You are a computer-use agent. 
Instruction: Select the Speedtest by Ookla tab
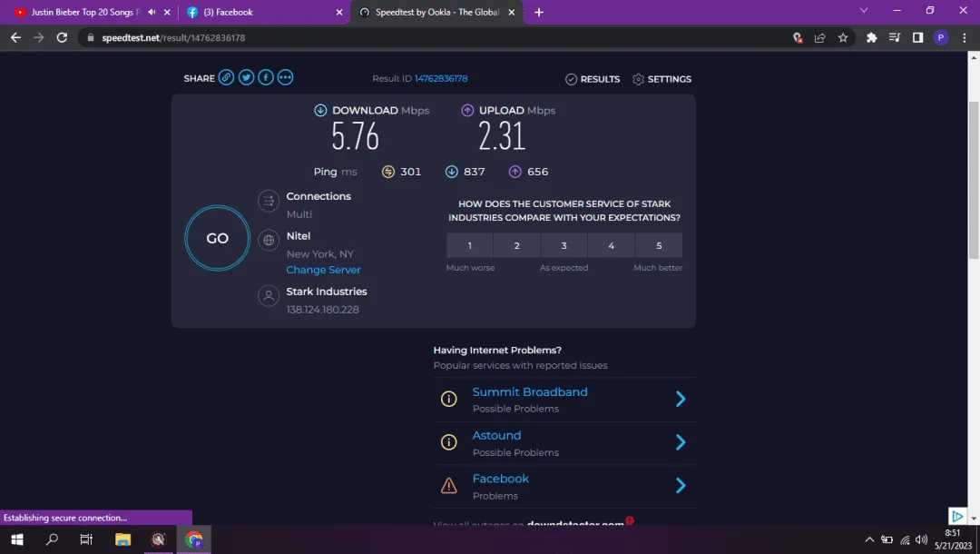(x=436, y=12)
